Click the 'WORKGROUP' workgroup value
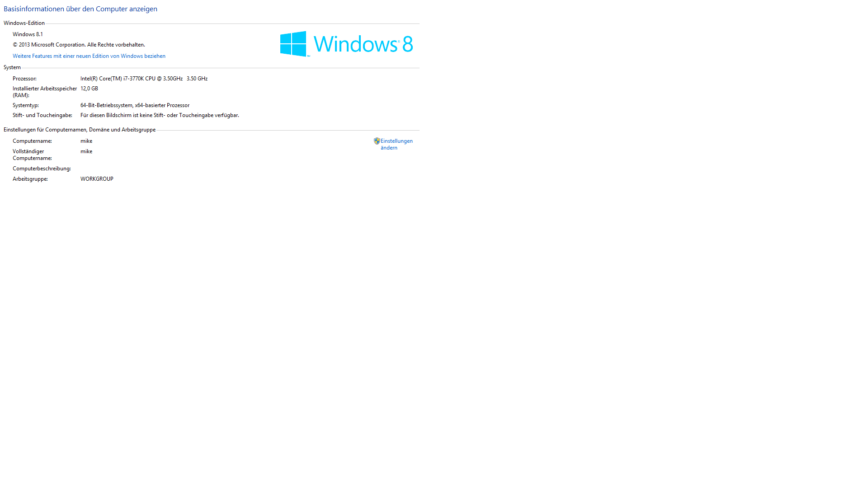 pyautogui.click(x=97, y=179)
